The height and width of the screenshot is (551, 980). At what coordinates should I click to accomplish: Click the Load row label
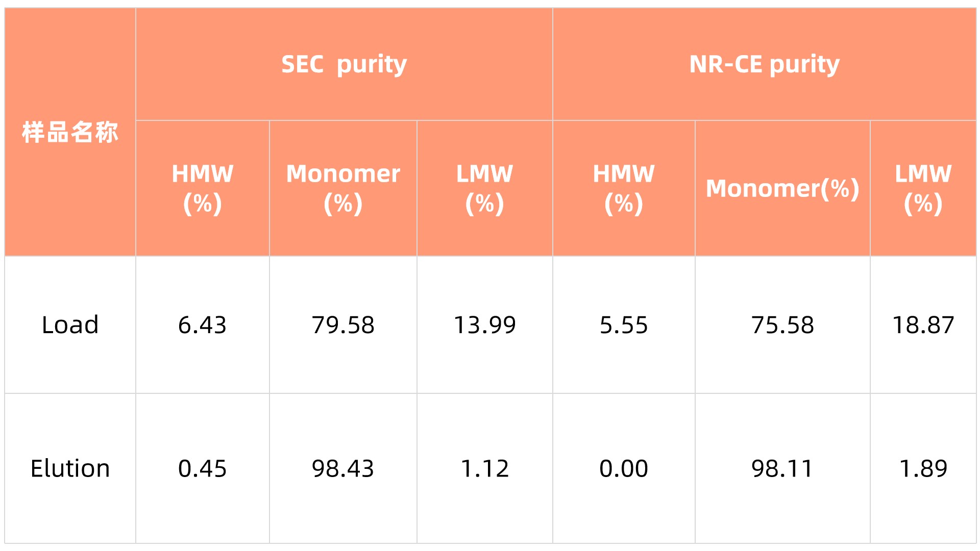[x=70, y=325]
